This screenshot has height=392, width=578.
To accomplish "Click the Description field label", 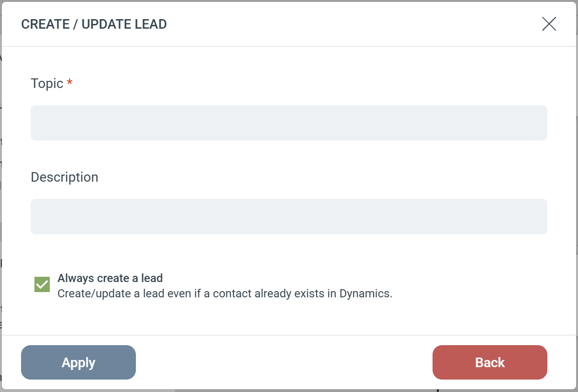I will point(64,177).
